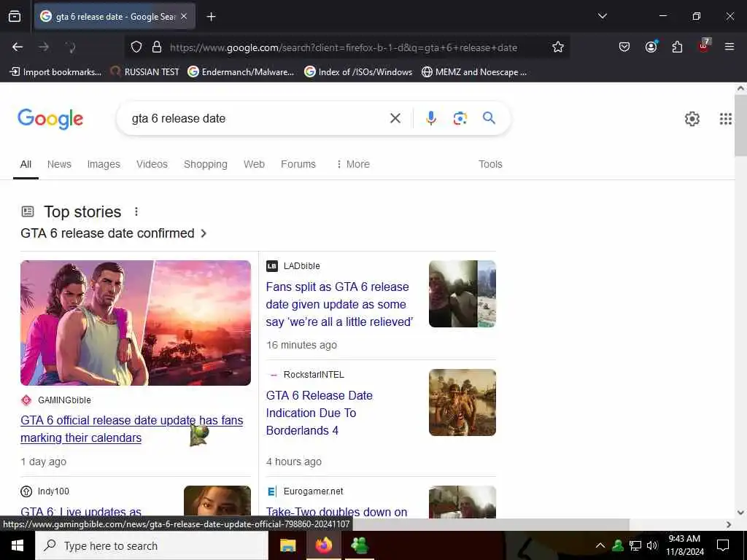Save page to Pocket
Image resolution: width=747 pixels, height=560 pixels.
click(624, 47)
